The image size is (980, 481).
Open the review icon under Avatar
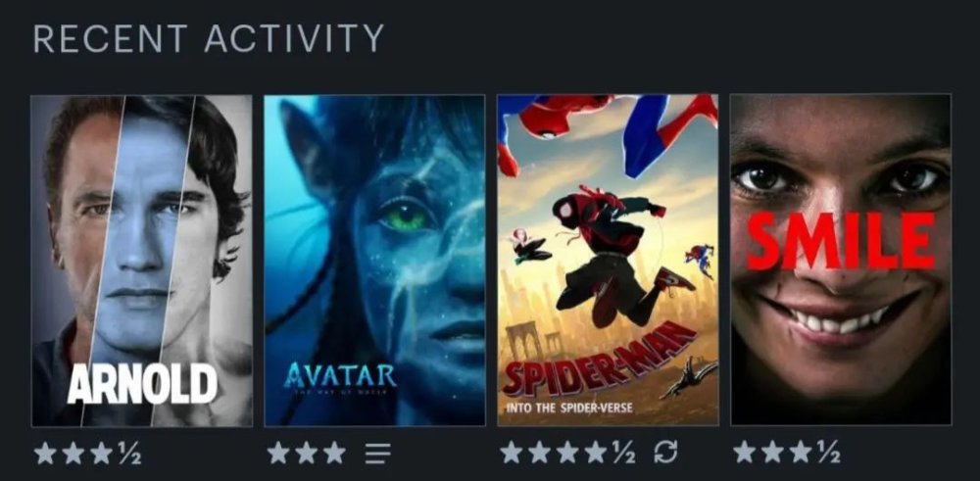pos(378,453)
